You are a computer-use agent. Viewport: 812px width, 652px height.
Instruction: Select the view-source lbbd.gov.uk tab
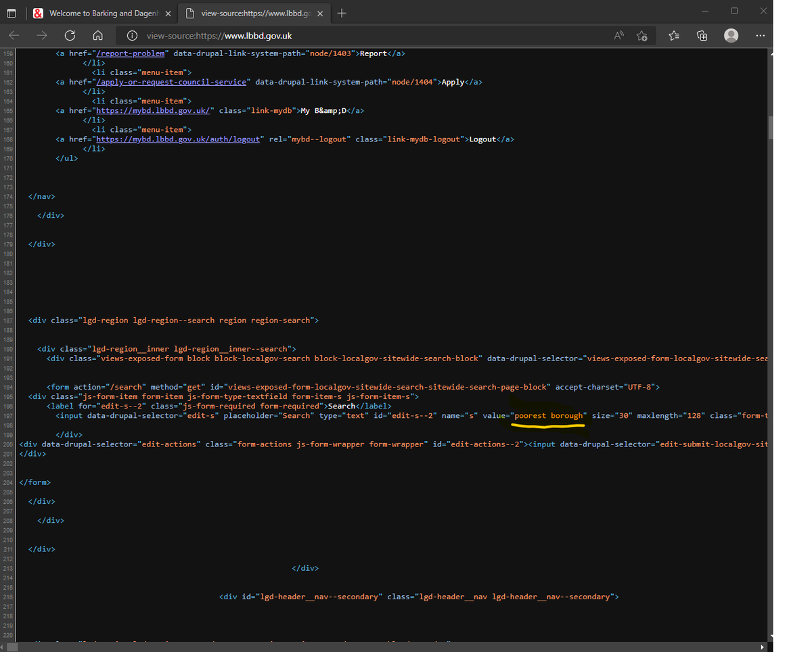point(254,13)
